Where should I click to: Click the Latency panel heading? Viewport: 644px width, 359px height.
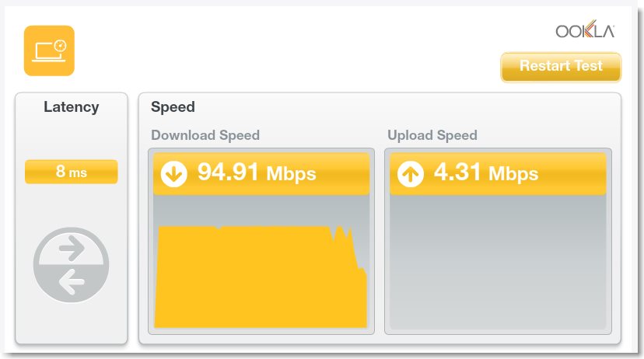tap(71, 107)
